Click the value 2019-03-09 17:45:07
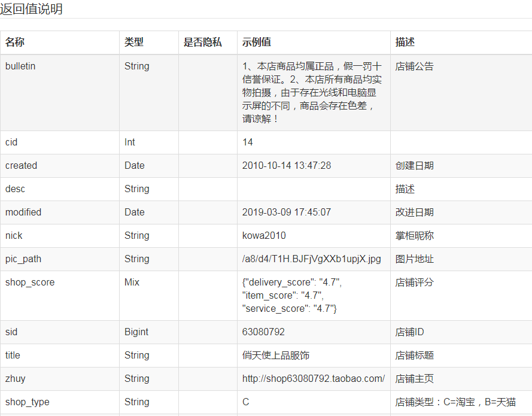This screenshot has height=416, width=532. click(x=287, y=212)
